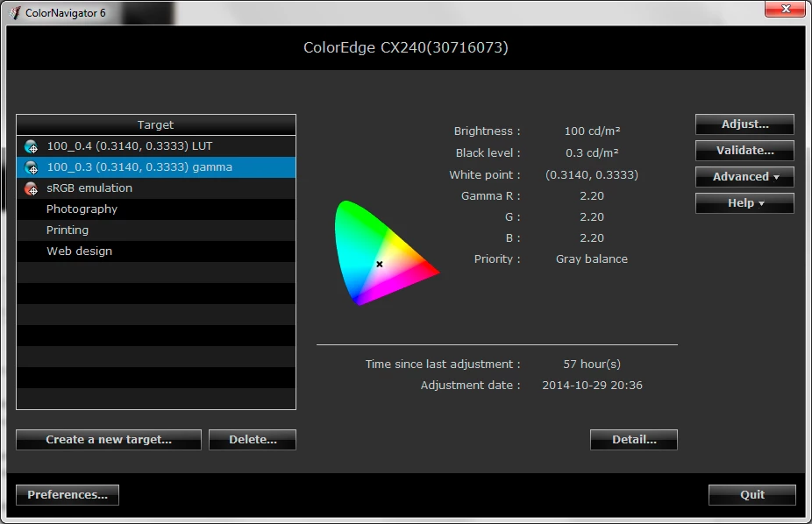Click the Brightness value 100 cd/m²
The image size is (812, 524).
tap(592, 131)
